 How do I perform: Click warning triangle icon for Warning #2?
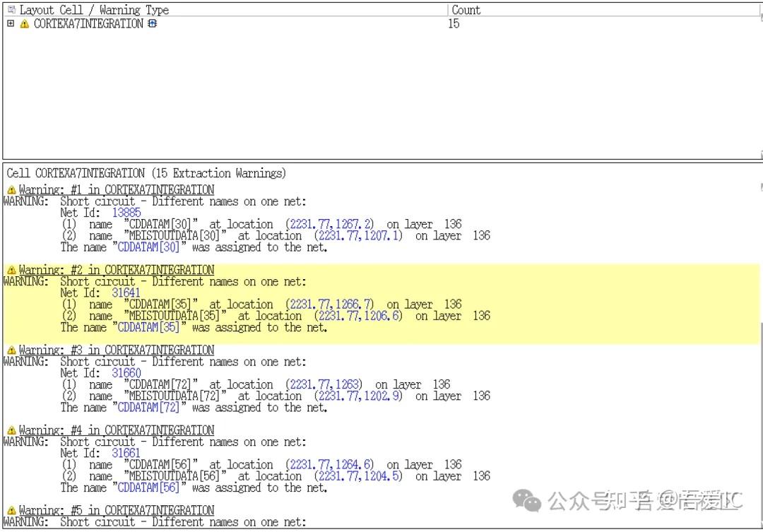11,269
